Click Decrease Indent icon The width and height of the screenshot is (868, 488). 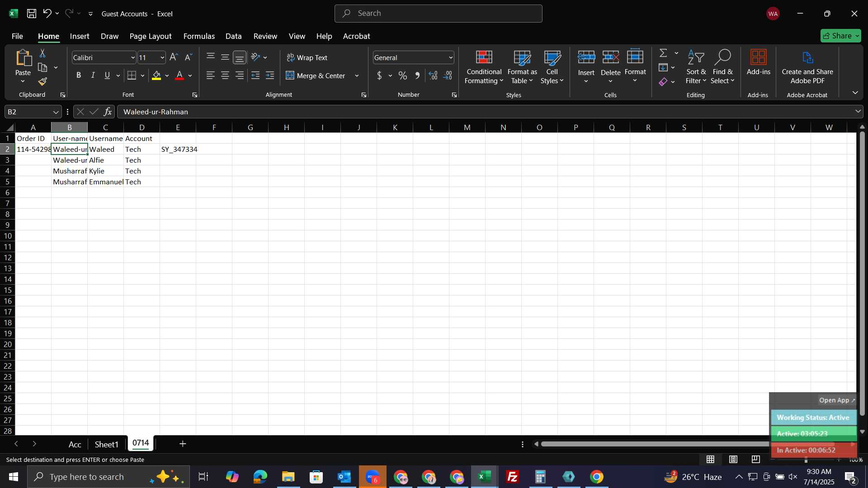255,75
